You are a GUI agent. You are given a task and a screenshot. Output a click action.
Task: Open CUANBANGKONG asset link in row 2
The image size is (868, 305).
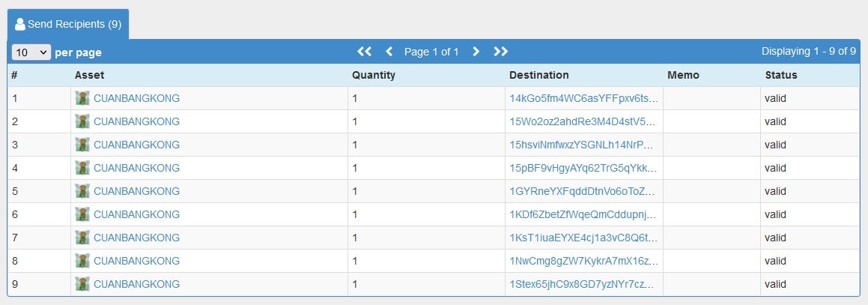coord(137,121)
